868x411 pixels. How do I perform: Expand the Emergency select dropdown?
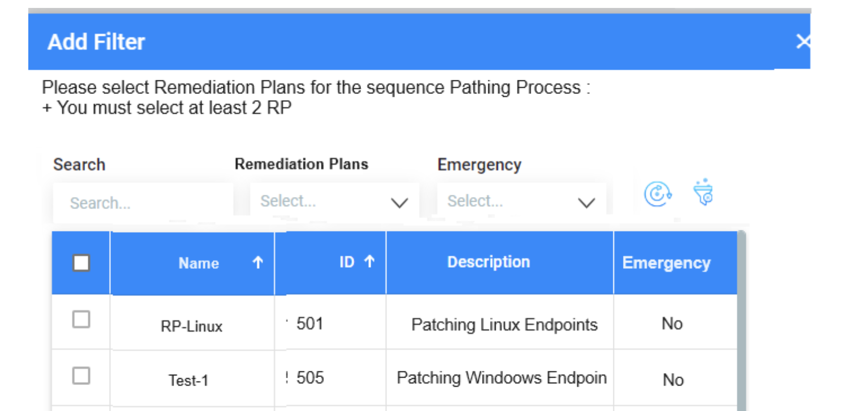[x=521, y=200]
